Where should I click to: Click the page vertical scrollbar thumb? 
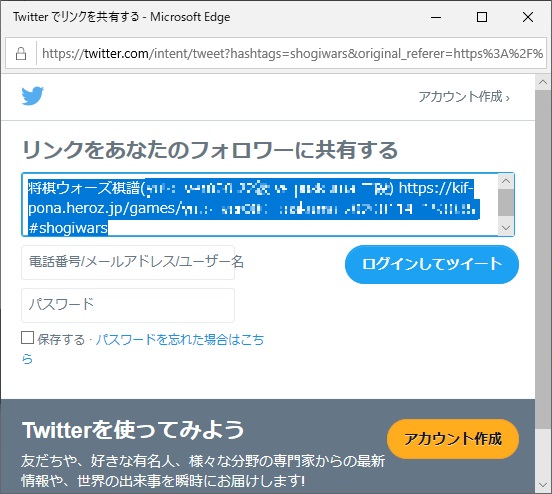[543, 259]
